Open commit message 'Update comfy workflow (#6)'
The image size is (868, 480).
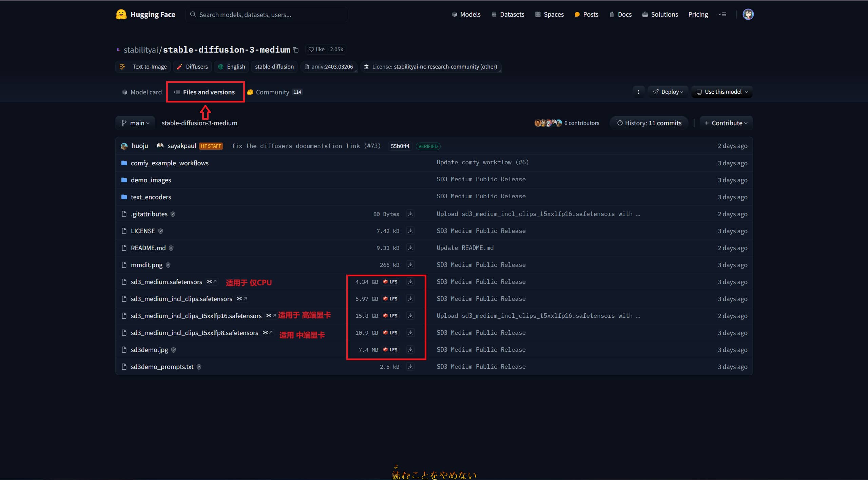pyautogui.click(x=483, y=162)
